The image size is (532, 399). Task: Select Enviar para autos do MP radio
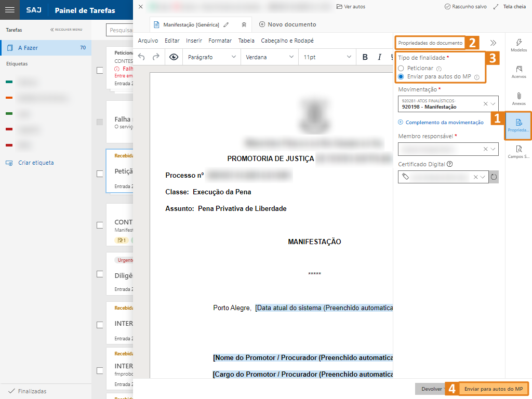click(401, 77)
